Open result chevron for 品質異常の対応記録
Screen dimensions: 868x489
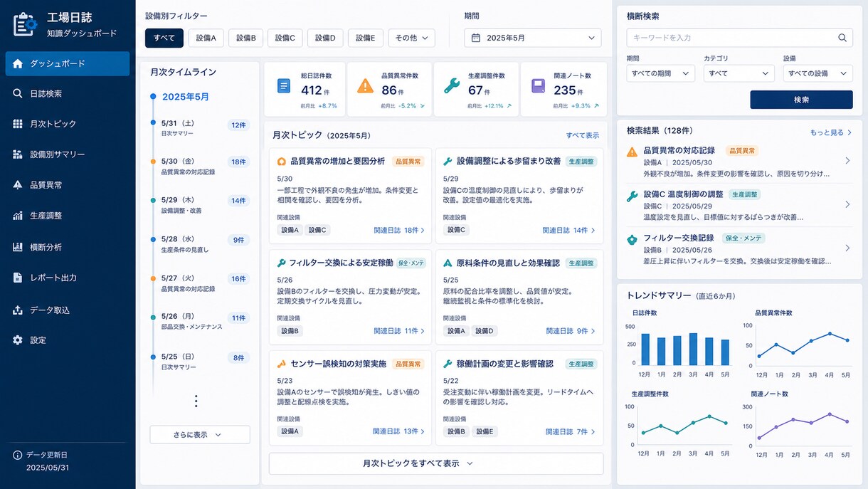pos(847,161)
